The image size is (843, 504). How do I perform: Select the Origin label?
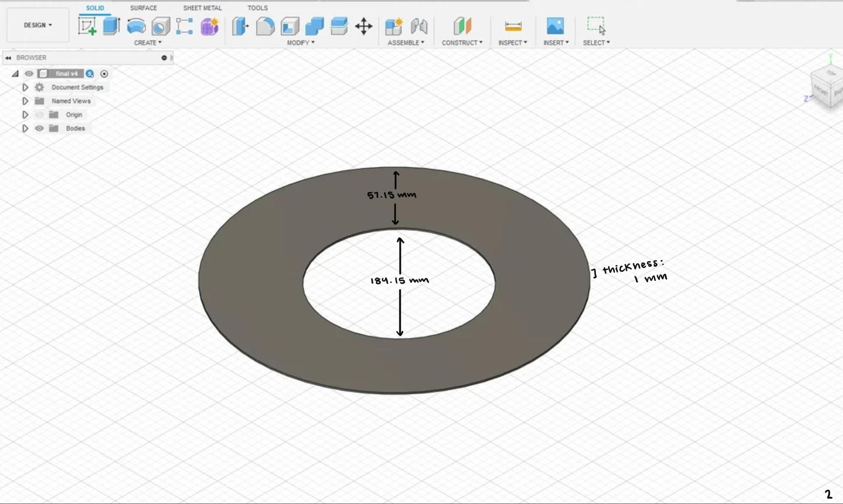pyautogui.click(x=74, y=115)
